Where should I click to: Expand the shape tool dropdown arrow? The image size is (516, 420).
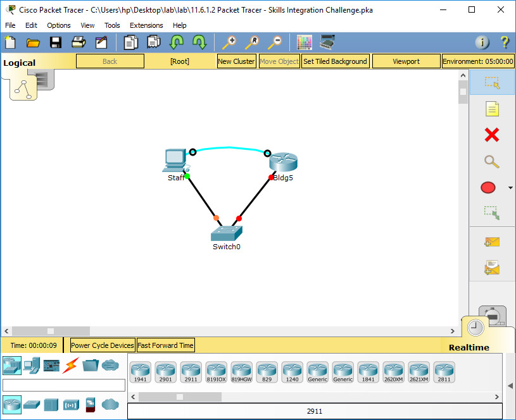coord(510,188)
